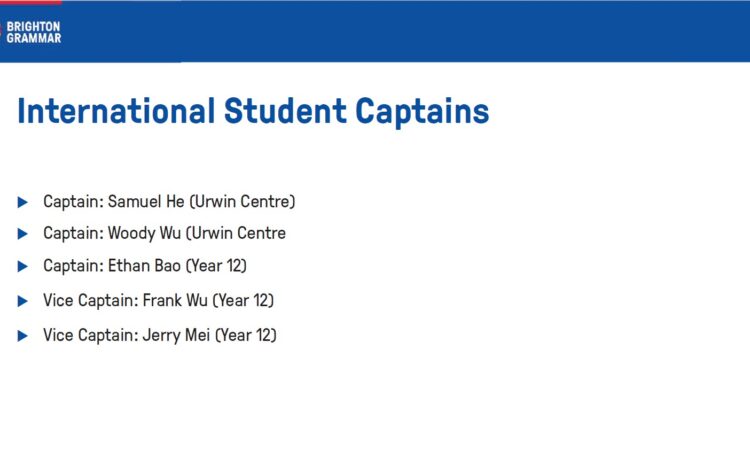The image size is (750, 451).
Task: Select the Captain: Samuel He line
Action: point(169,201)
